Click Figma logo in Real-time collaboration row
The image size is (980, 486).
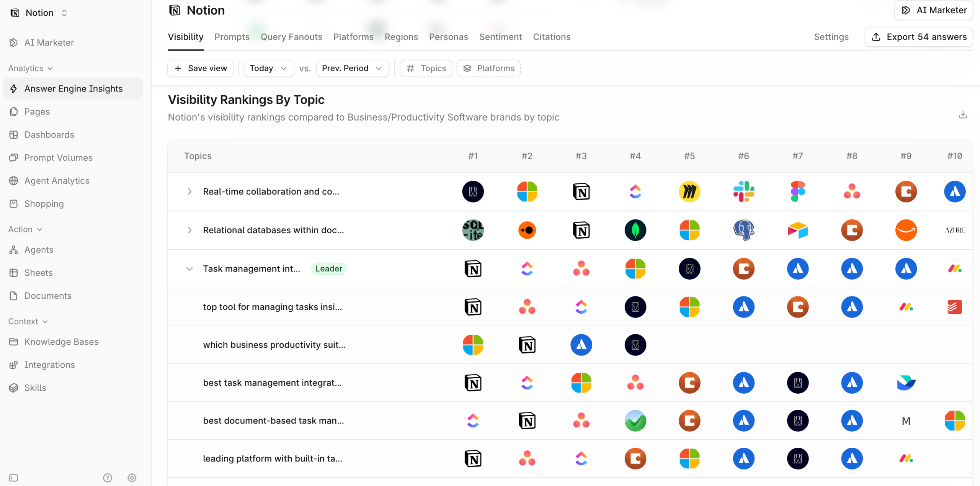pos(798,191)
